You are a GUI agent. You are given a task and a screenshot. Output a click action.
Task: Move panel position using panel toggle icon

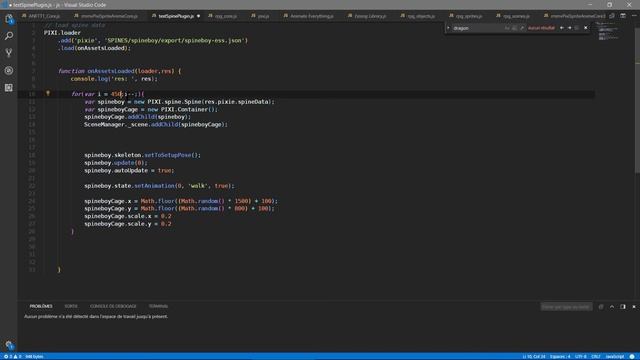pos(623,307)
